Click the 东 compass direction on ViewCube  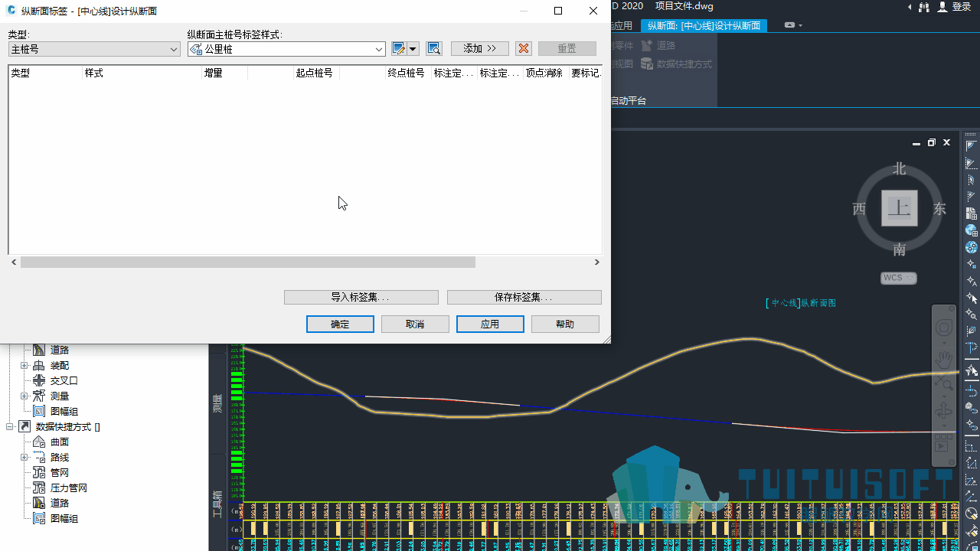[940, 209]
